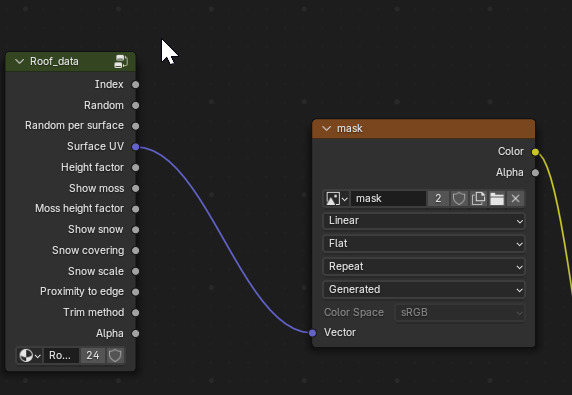Click the 2 users count button

(x=438, y=199)
